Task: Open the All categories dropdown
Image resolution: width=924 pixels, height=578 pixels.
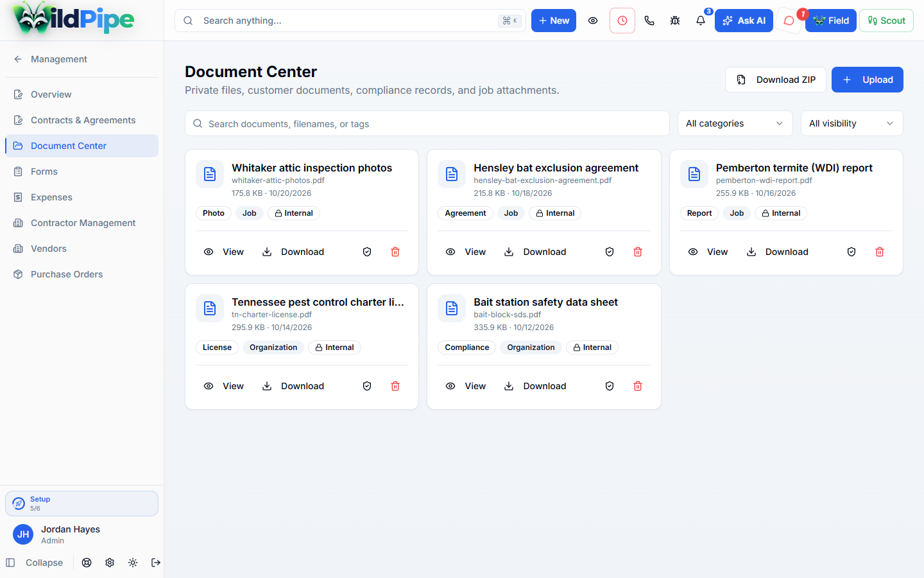Action: (x=735, y=123)
